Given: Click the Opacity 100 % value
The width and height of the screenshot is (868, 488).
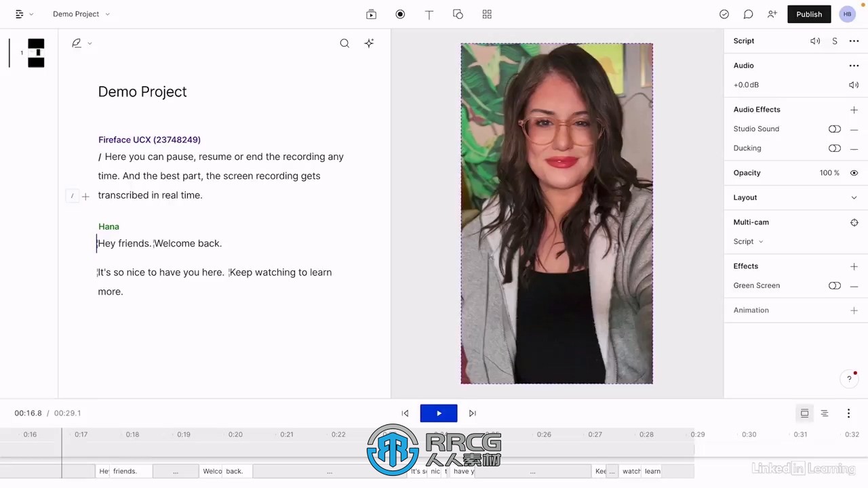Looking at the screenshot, I should point(829,173).
